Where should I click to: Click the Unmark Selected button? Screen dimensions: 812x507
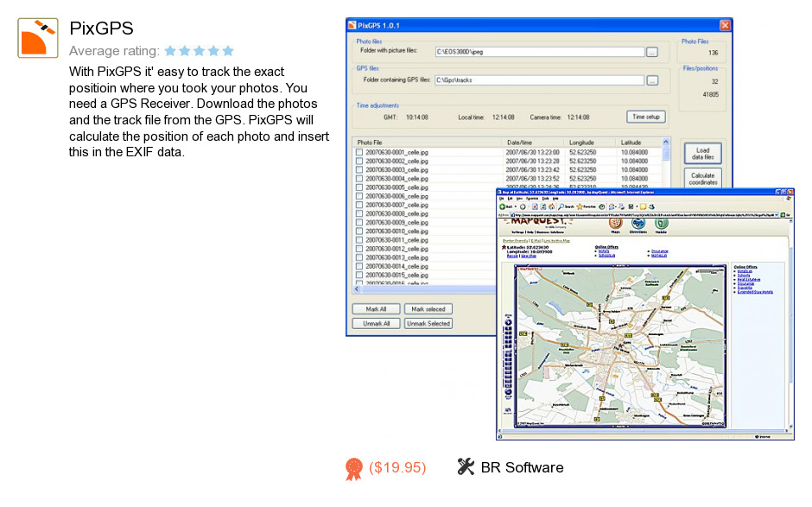[x=428, y=324]
